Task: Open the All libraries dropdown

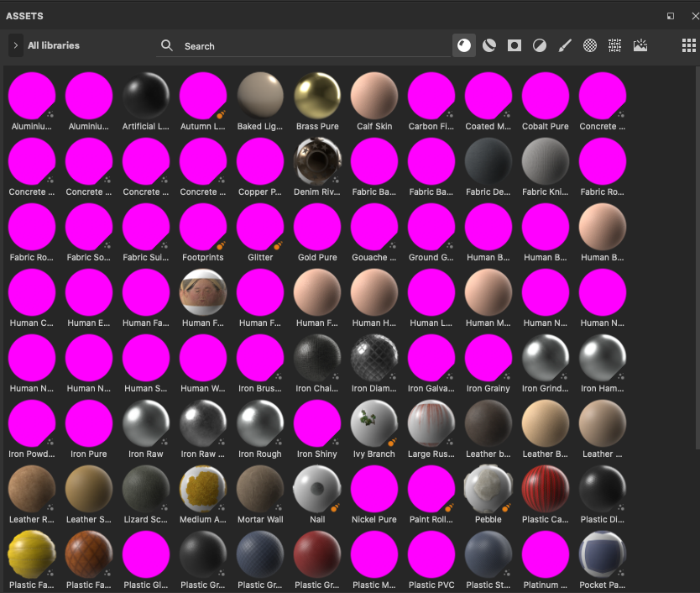Action: pos(53,45)
